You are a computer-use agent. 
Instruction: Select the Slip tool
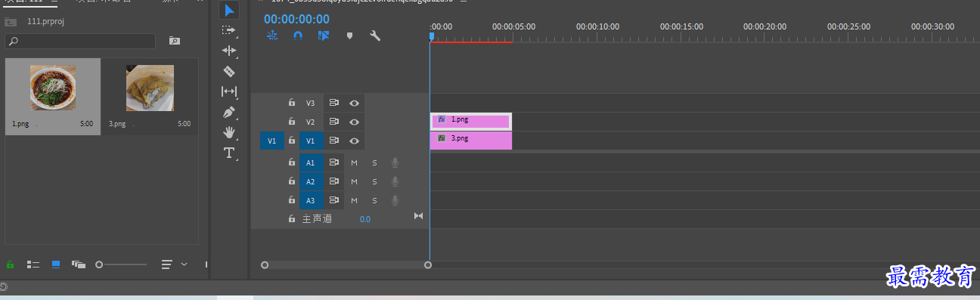point(229,91)
